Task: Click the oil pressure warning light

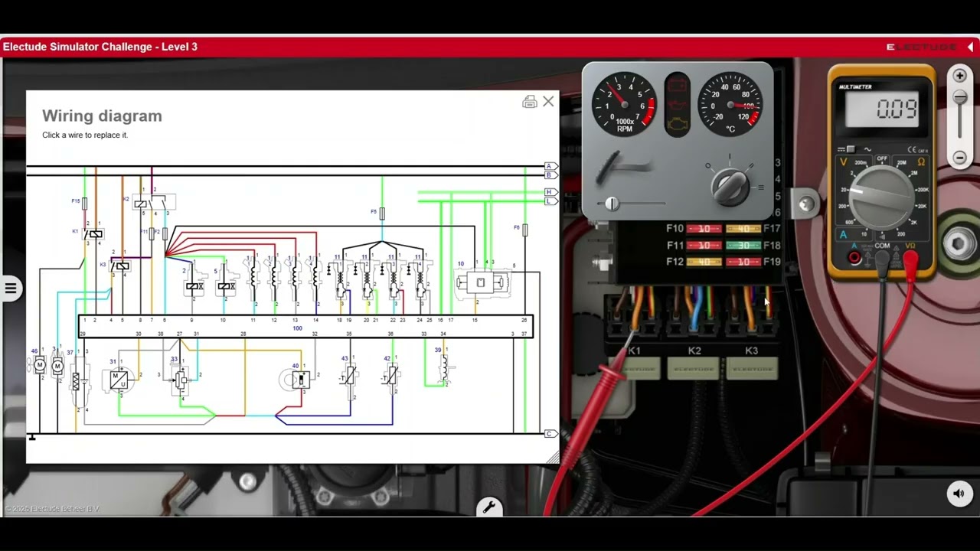Action: (678, 104)
